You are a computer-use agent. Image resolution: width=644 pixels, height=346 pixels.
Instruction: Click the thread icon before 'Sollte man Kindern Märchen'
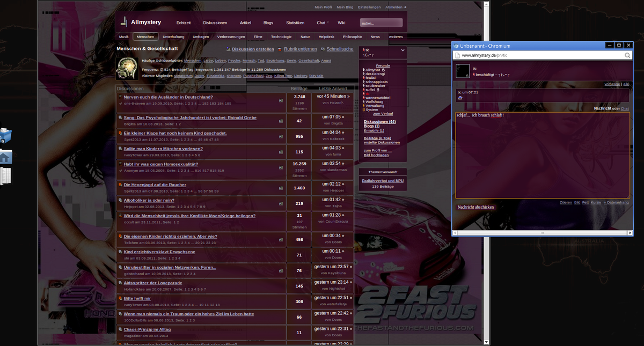point(120,149)
